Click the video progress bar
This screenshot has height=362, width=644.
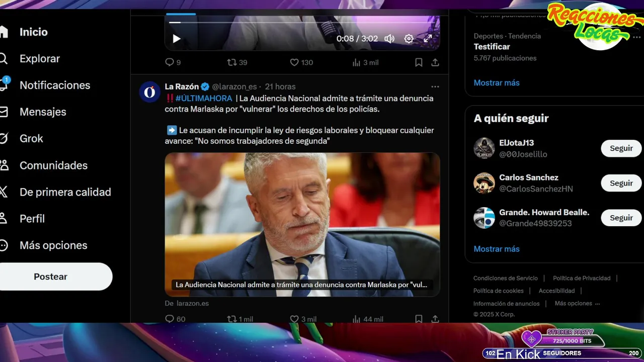pyautogui.click(x=302, y=22)
